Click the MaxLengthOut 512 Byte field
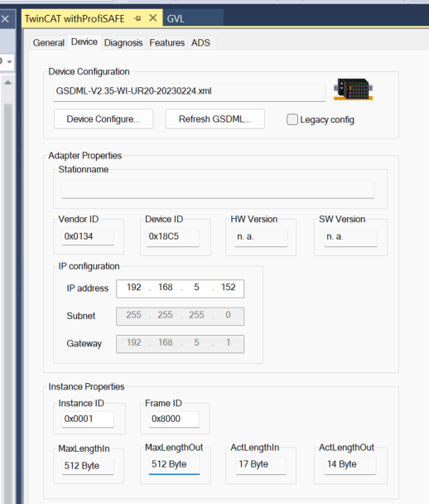 174,465
